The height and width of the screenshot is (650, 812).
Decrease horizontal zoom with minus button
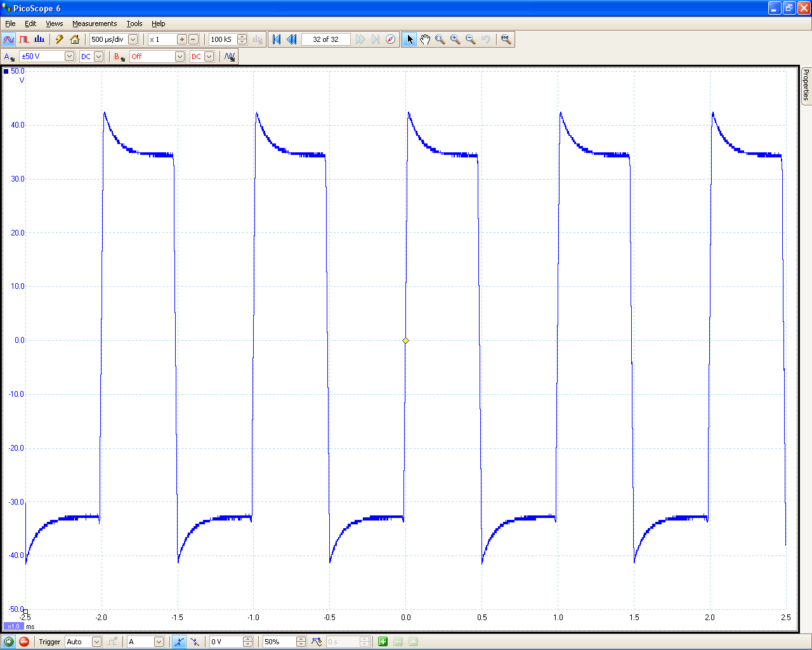tap(193, 39)
